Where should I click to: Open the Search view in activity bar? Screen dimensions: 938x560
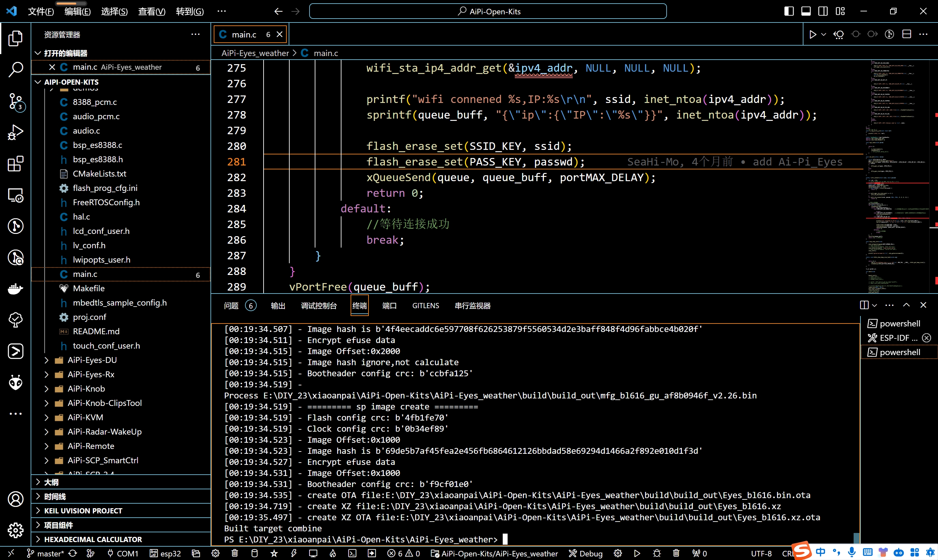[15, 69]
